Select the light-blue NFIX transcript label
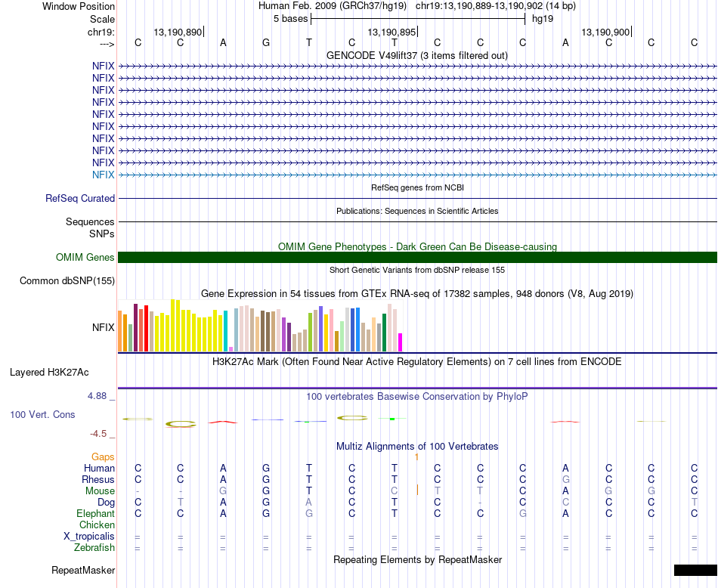Image resolution: width=718 pixels, height=588 pixels. [103, 175]
